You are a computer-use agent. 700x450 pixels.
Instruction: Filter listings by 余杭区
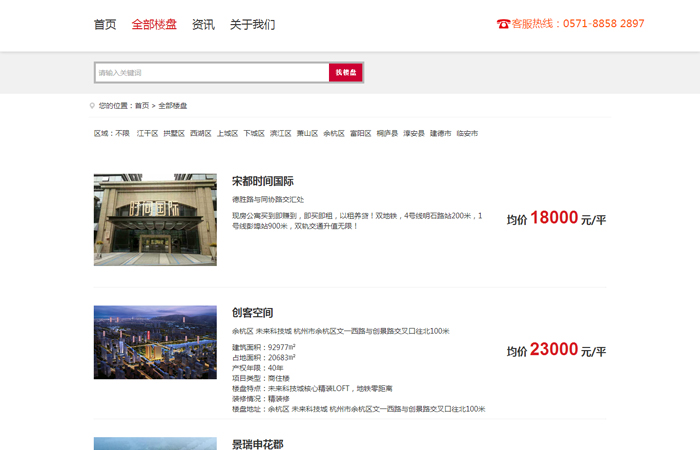(x=334, y=133)
